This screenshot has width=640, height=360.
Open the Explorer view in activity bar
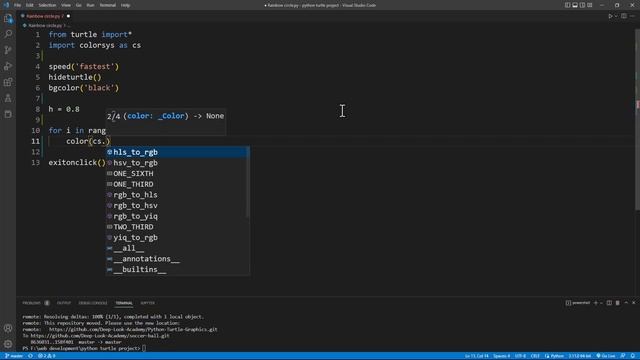8,19
